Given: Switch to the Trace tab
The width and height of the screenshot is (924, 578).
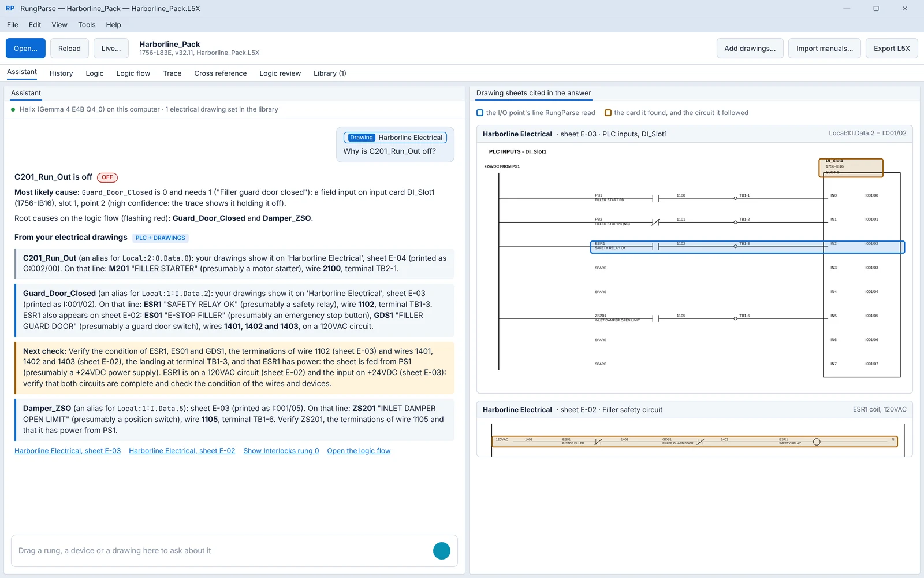Looking at the screenshot, I should (x=172, y=73).
